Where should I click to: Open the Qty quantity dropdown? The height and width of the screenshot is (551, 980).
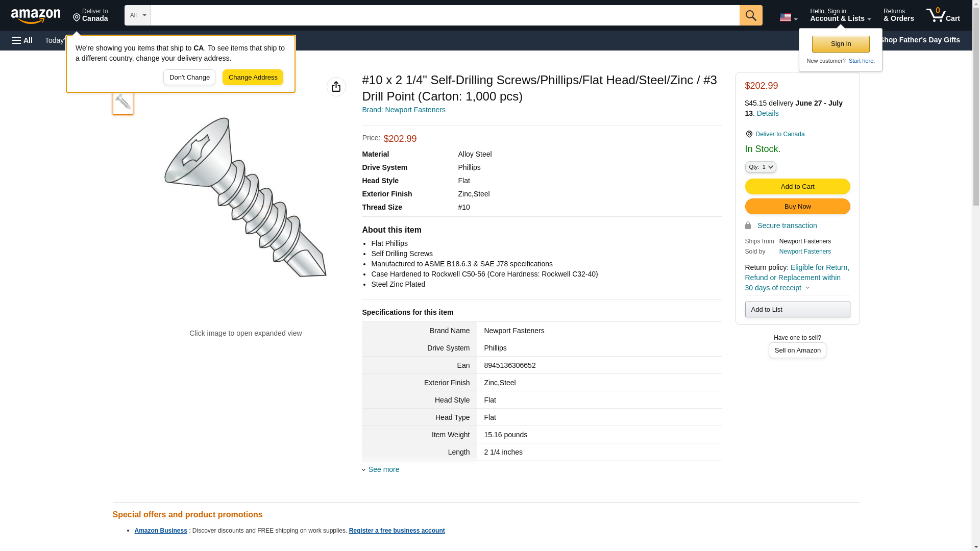coord(760,167)
